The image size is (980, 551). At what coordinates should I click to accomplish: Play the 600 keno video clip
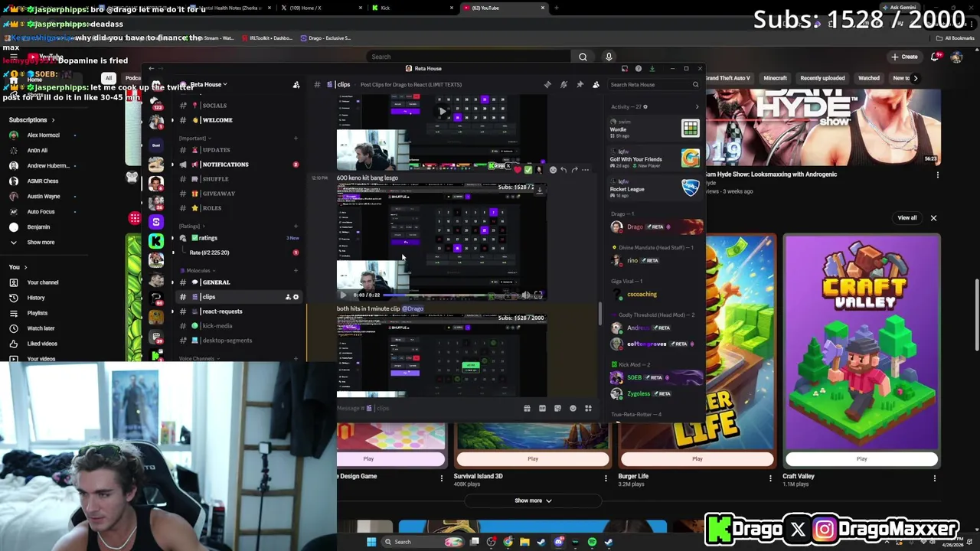pyautogui.click(x=343, y=295)
